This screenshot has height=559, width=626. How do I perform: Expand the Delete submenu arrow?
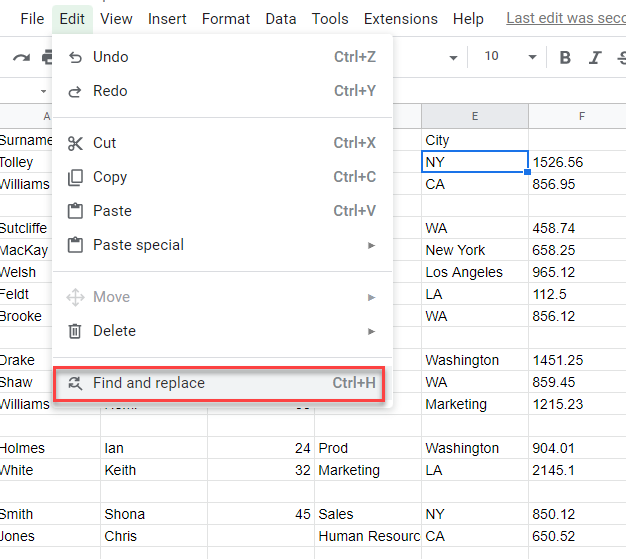[x=371, y=331]
